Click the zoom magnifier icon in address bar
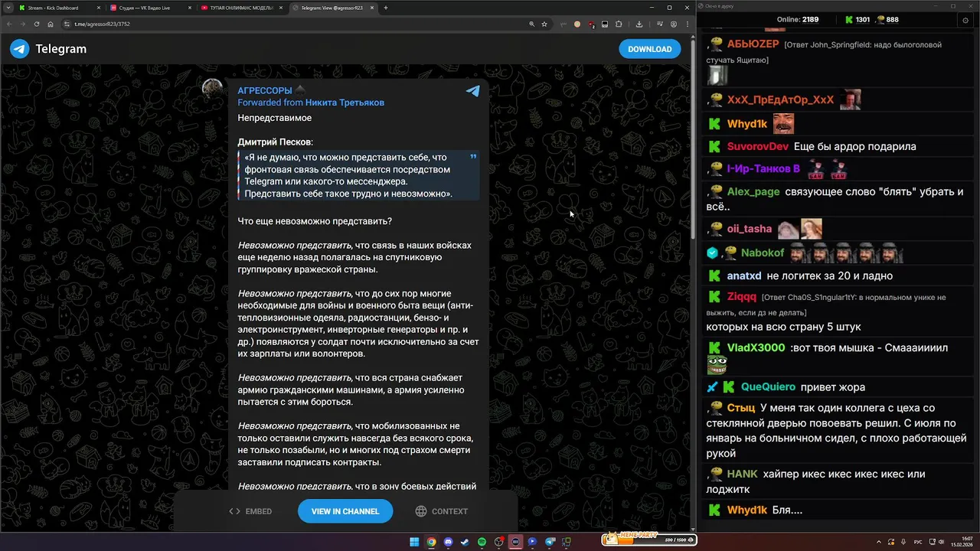This screenshot has height=551, width=980. [x=532, y=24]
